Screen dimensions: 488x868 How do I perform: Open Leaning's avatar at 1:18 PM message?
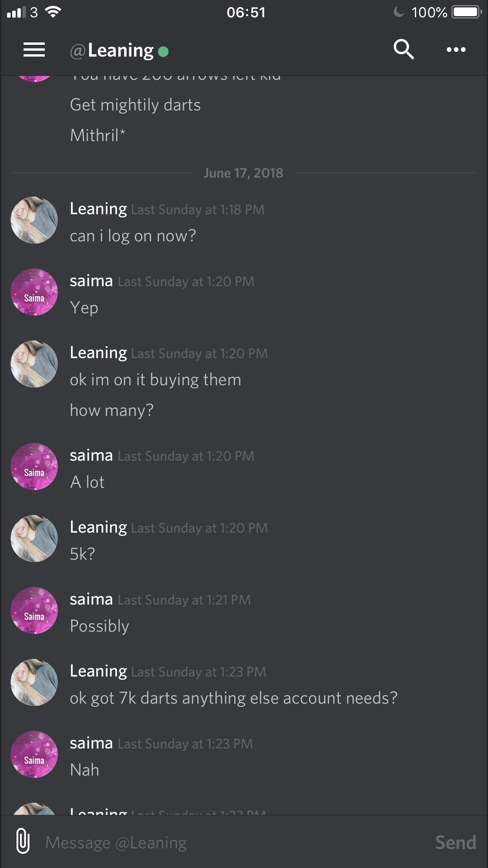tap(34, 220)
